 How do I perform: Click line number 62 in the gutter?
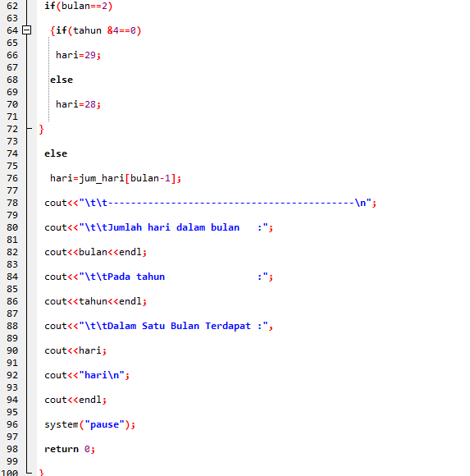coord(12,6)
